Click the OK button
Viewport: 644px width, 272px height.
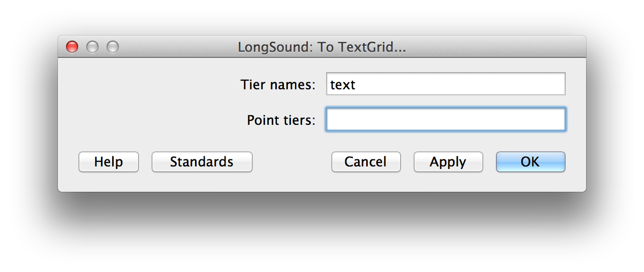tap(530, 162)
